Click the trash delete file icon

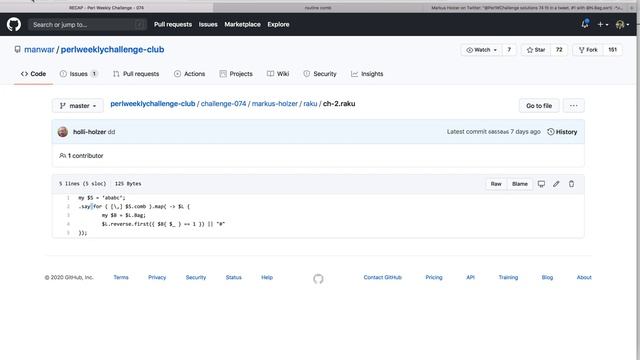[571, 184]
